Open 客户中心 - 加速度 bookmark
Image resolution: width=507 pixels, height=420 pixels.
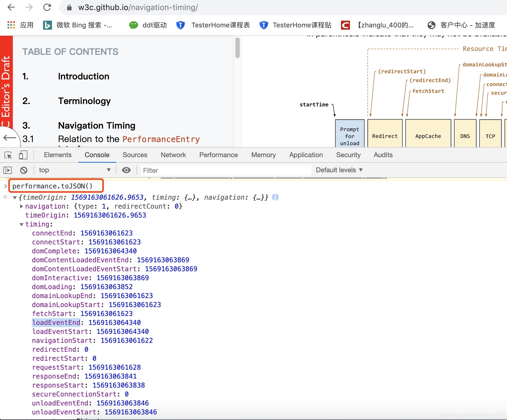(461, 25)
